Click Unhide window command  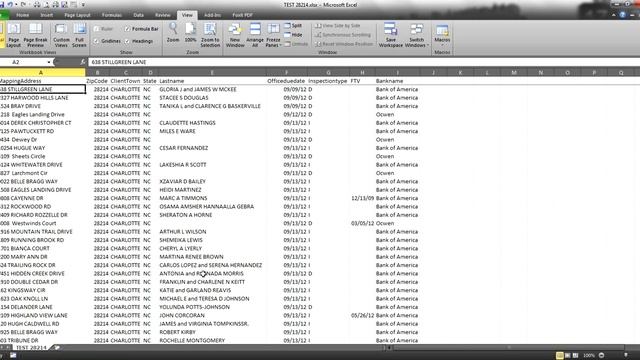296,44
